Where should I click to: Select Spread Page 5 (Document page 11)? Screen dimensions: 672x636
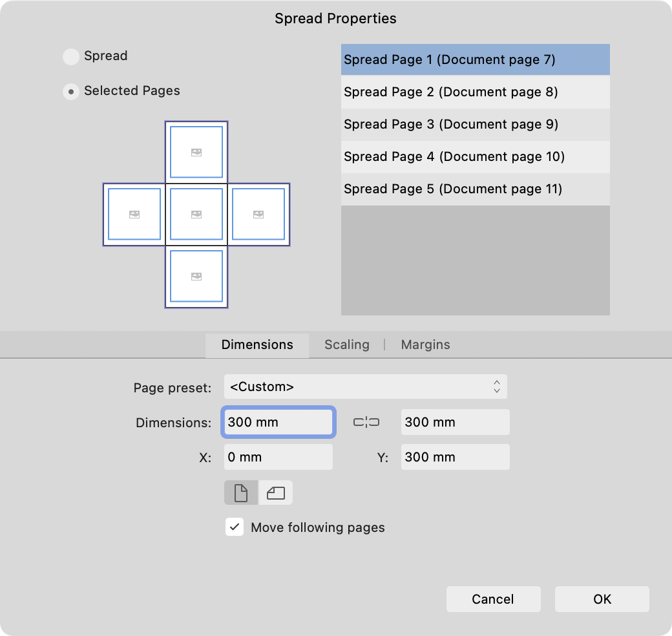pos(476,189)
